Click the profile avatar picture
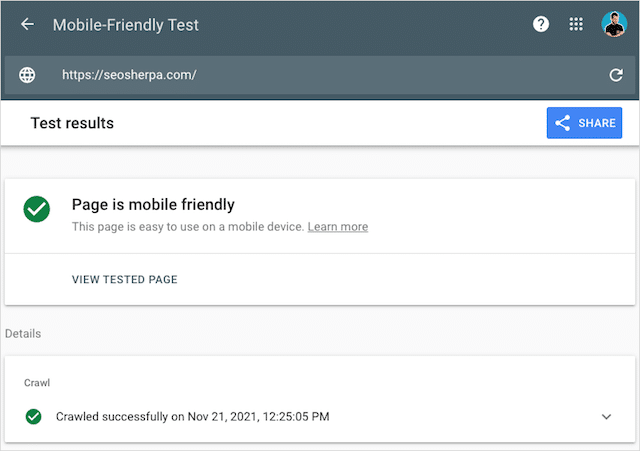Screen dimensions: 640x451 tap(613, 25)
